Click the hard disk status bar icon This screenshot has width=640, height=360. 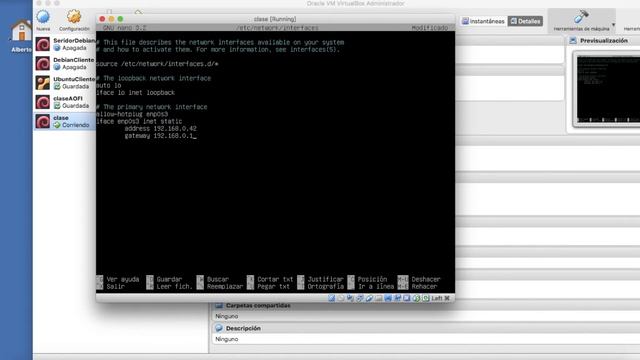click(331, 298)
